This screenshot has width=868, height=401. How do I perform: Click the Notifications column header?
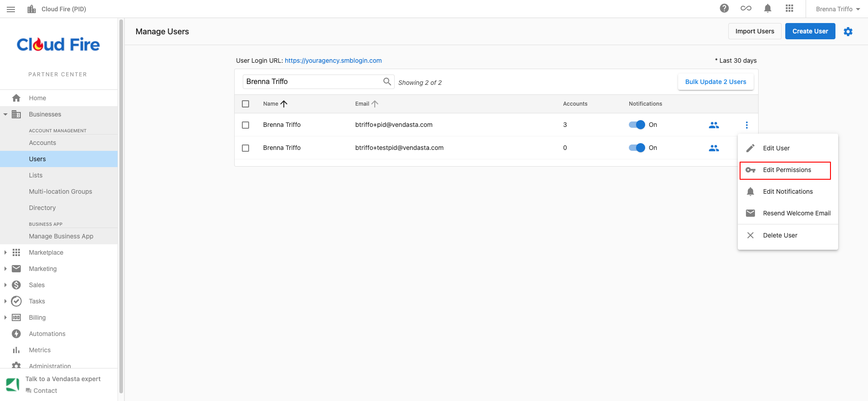point(645,104)
